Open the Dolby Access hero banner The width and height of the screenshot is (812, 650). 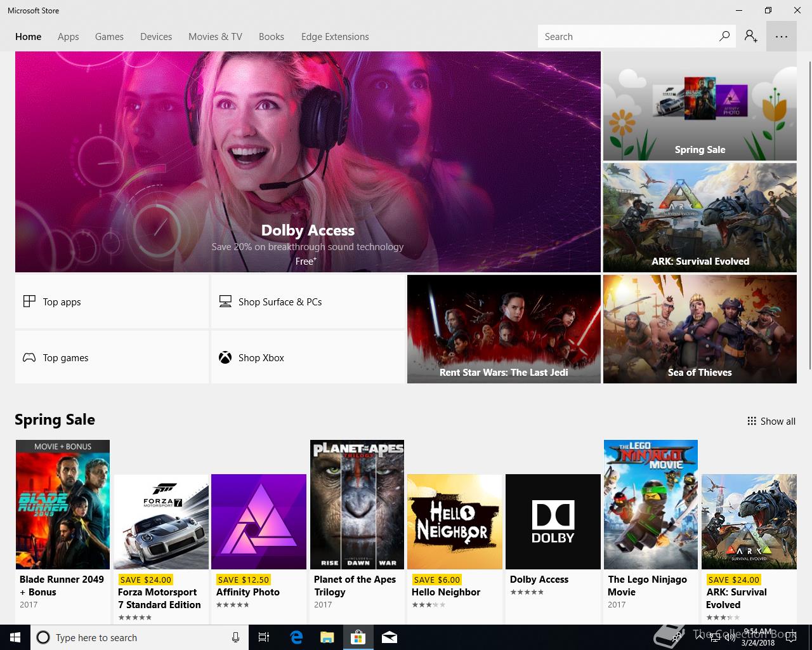tap(308, 162)
